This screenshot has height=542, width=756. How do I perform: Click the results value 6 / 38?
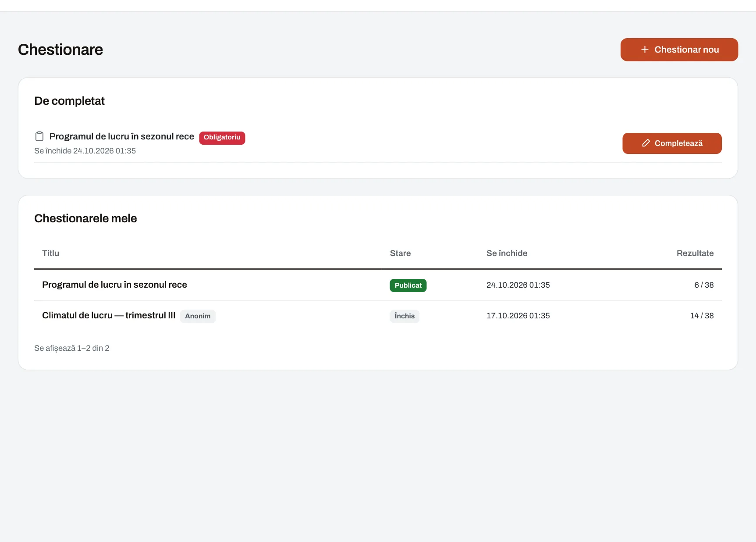point(704,285)
